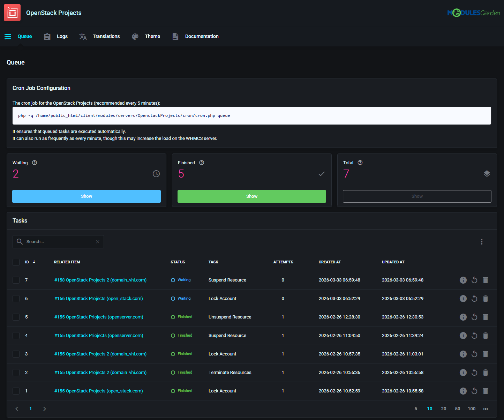This screenshot has height=420, width=504.
Task: Tick the checkbox for task 6
Action: [16, 299]
